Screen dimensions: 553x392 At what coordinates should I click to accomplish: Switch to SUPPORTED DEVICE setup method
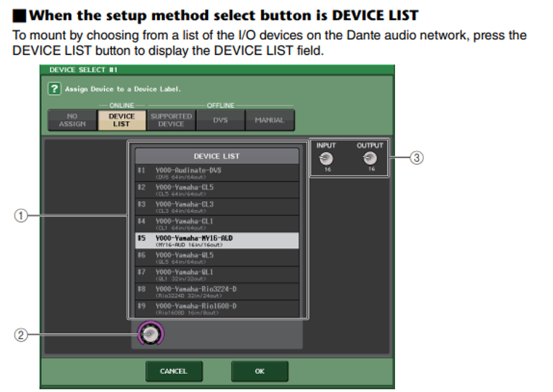pyautogui.click(x=171, y=120)
